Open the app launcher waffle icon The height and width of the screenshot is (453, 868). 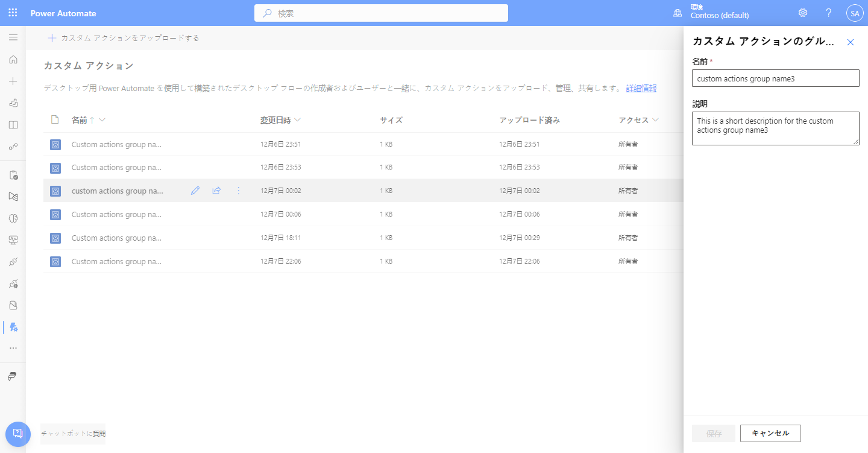click(13, 13)
